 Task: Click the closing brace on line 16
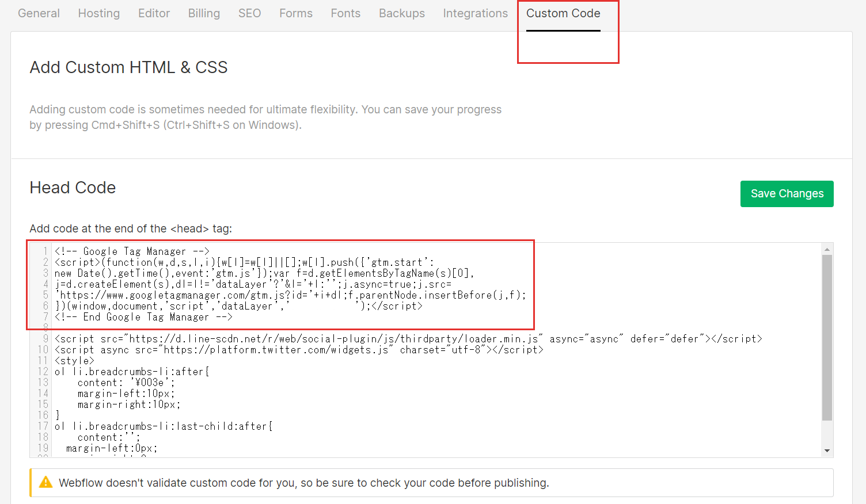tap(58, 415)
